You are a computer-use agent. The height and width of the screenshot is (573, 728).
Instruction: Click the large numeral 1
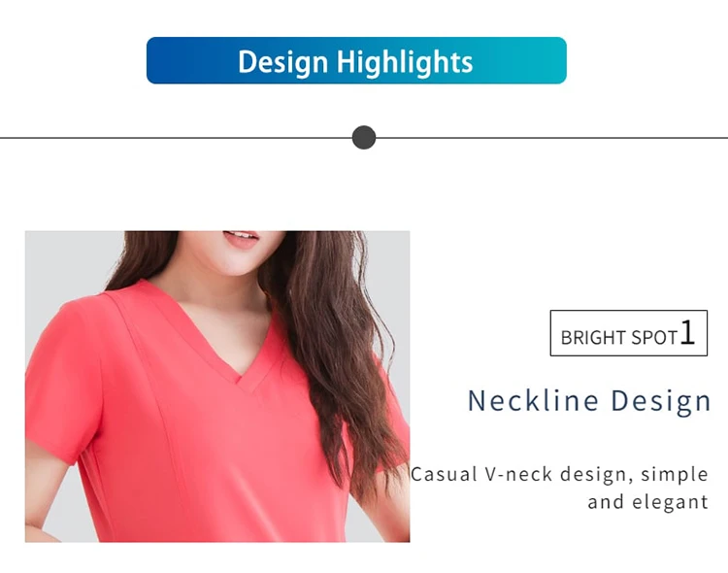click(x=687, y=332)
